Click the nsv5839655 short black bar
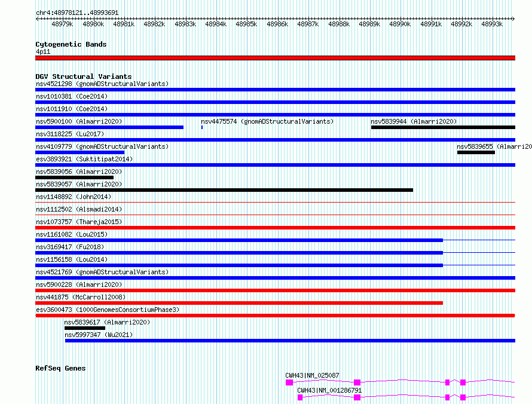 (x=476, y=152)
